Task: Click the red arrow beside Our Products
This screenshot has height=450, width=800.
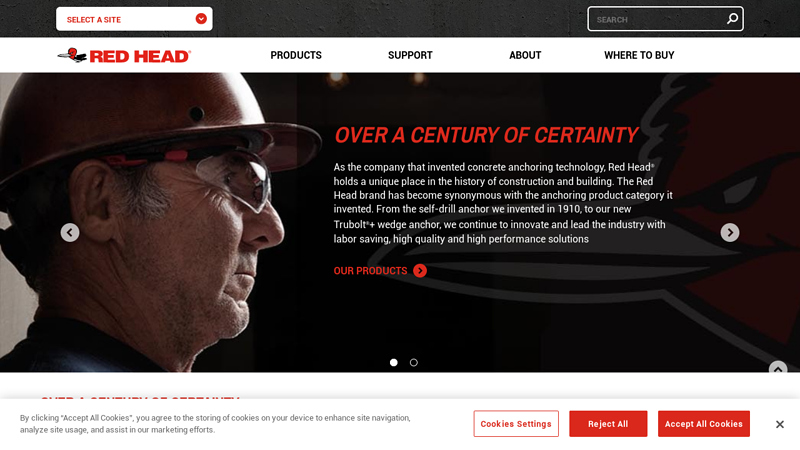Action: (420, 270)
